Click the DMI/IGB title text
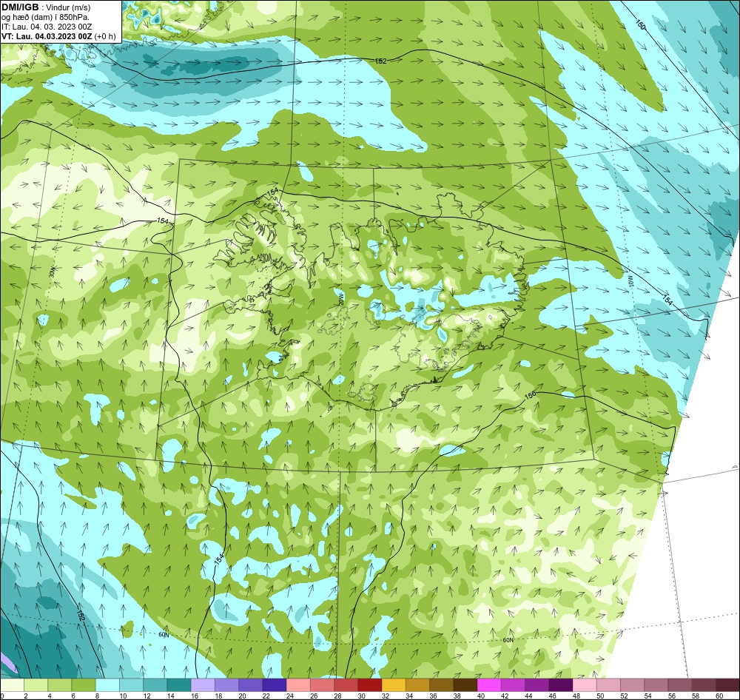The width and height of the screenshot is (740, 700). pyautogui.click(x=20, y=7)
